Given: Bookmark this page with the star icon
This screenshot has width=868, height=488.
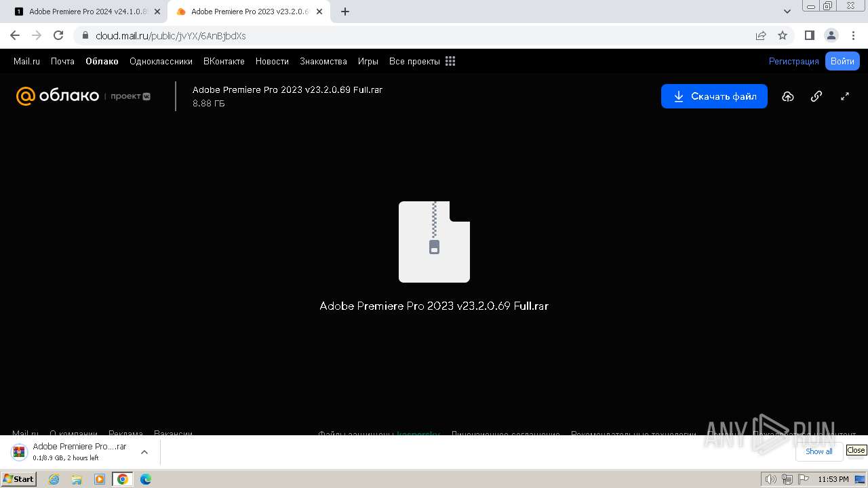Looking at the screenshot, I should coord(783,35).
